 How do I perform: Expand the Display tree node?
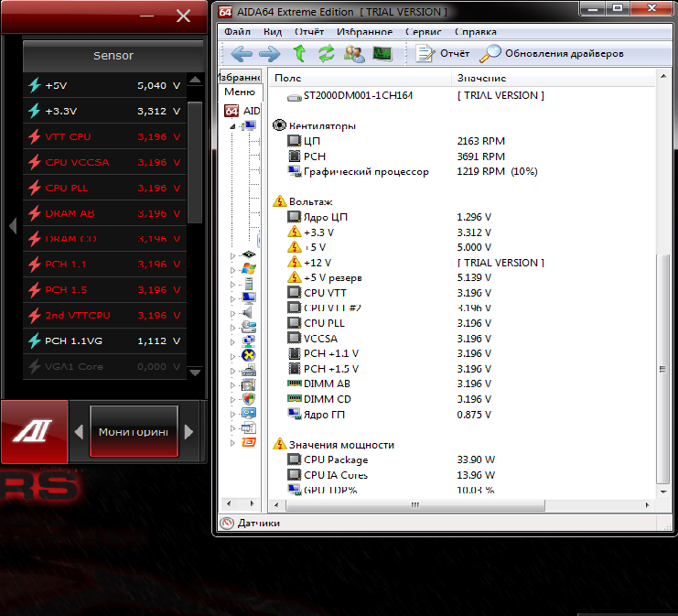coord(232,299)
